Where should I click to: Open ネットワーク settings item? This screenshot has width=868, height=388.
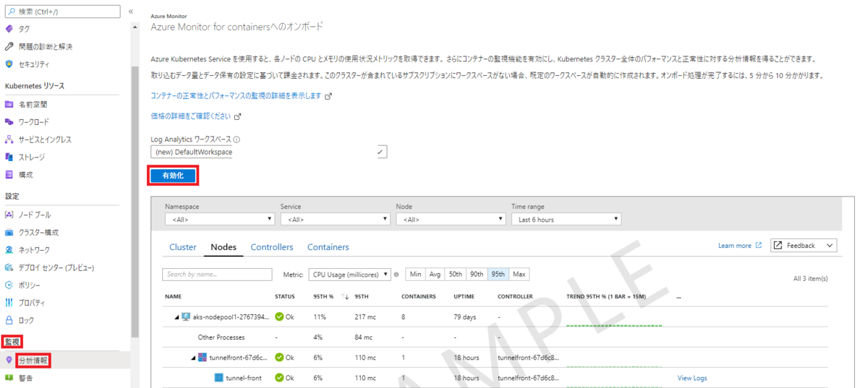pos(34,250)
